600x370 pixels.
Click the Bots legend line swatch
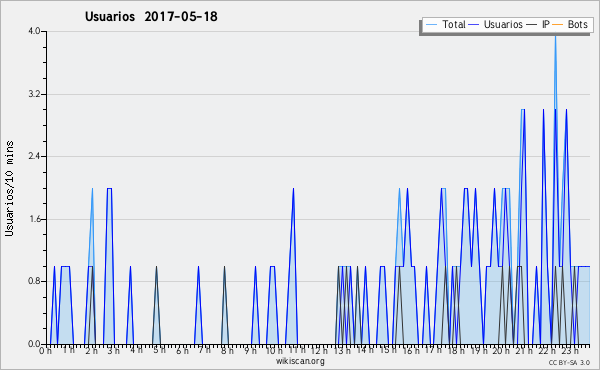558,24
